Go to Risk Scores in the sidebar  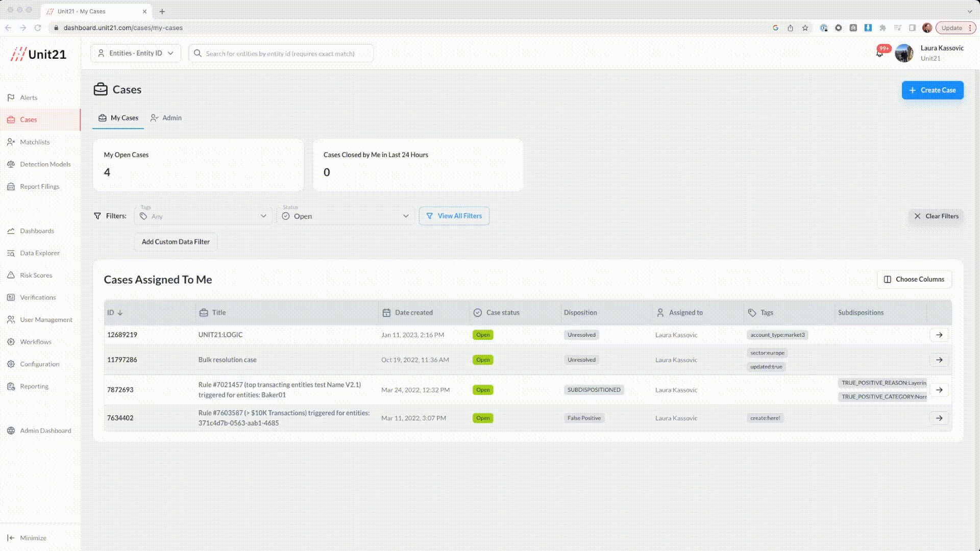pyautogui.click(x=36, y=275)
